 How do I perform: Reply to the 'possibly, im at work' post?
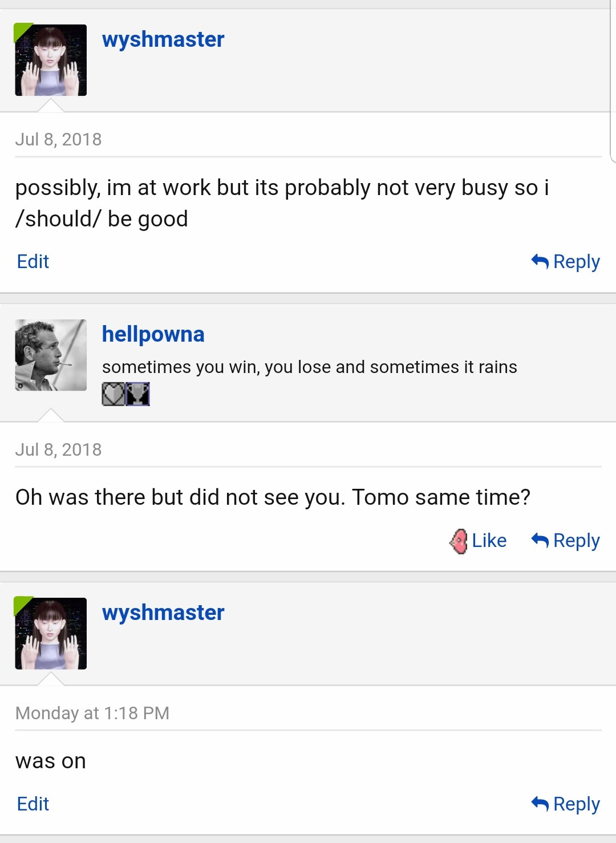pyautogui.click(x=565, y=262)
